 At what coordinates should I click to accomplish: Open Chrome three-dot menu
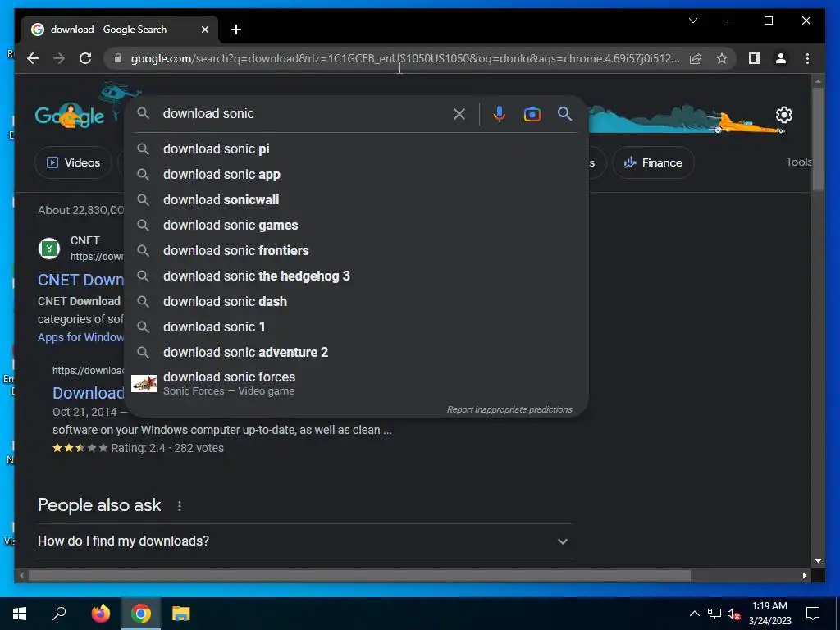[x=807, y=58]
